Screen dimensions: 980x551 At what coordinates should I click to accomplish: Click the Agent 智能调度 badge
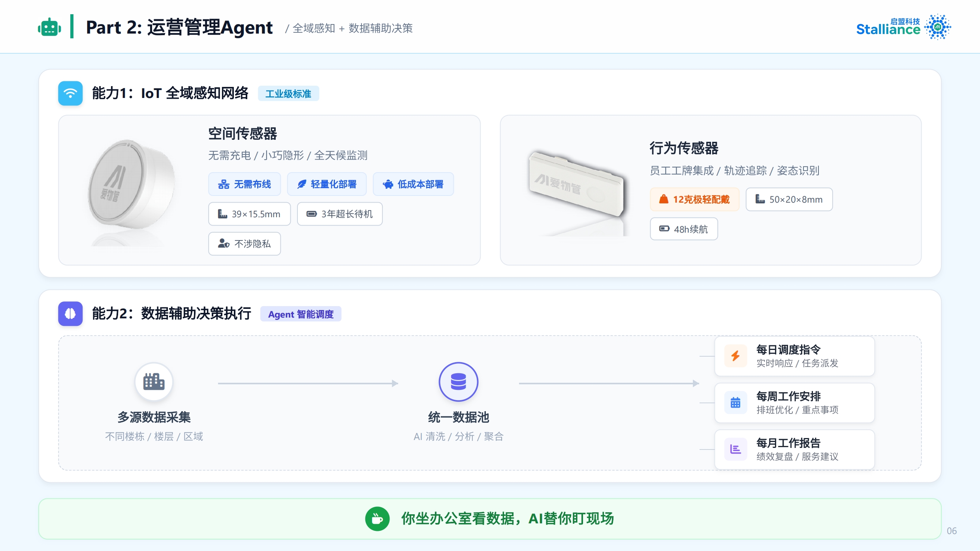(301, 314)
